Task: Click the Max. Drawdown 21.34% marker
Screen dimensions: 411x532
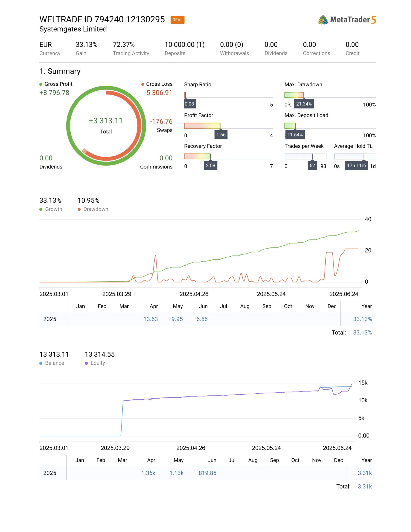Action: click(x=304, y=104)
